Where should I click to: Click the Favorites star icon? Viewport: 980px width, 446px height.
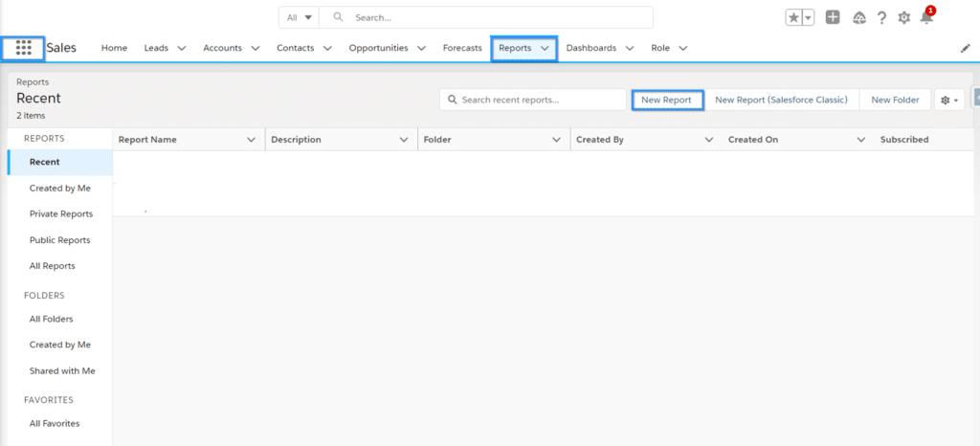[x=793, y=17]
